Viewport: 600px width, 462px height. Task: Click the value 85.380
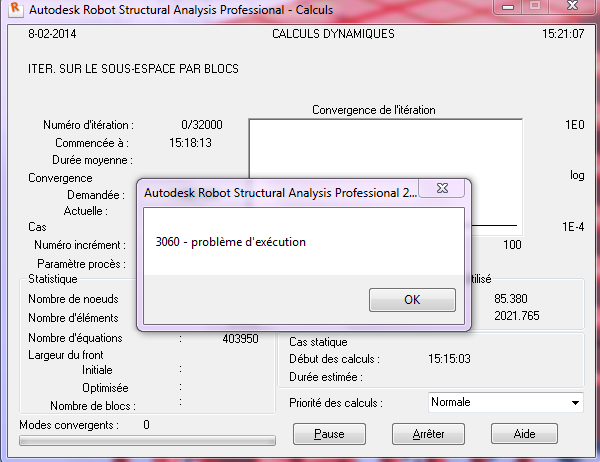pyautogui.click(x=510, y=299)
